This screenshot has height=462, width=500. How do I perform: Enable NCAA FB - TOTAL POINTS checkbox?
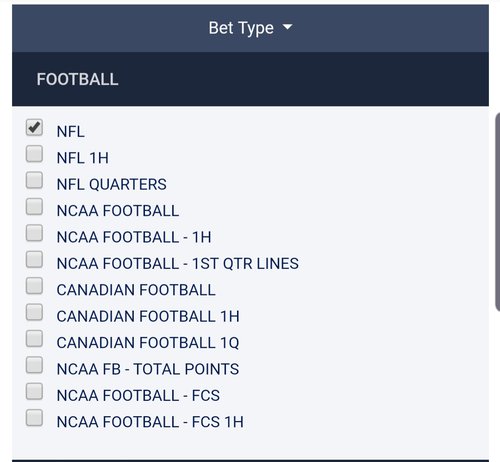pyautogui.click(x=34, y=365)
